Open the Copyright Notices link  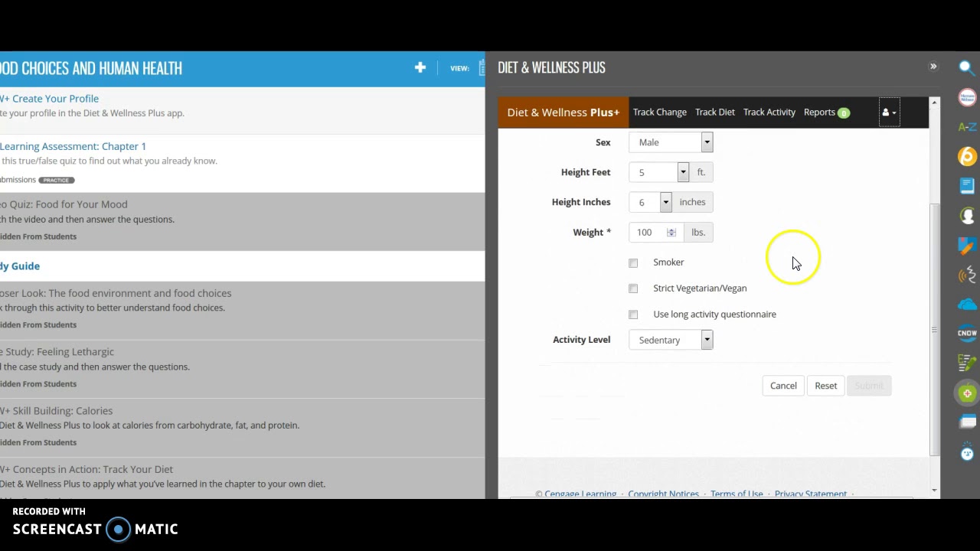tap(663, 494)
